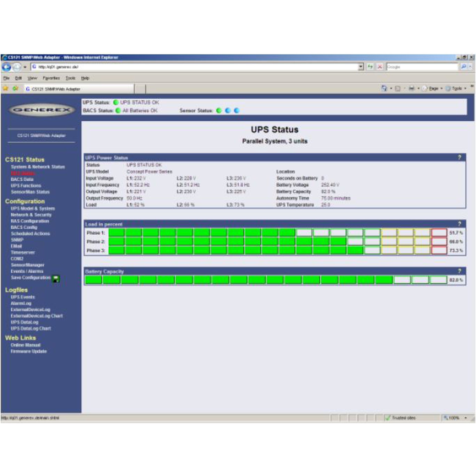Open the BACS Config link

coord(24,227)
